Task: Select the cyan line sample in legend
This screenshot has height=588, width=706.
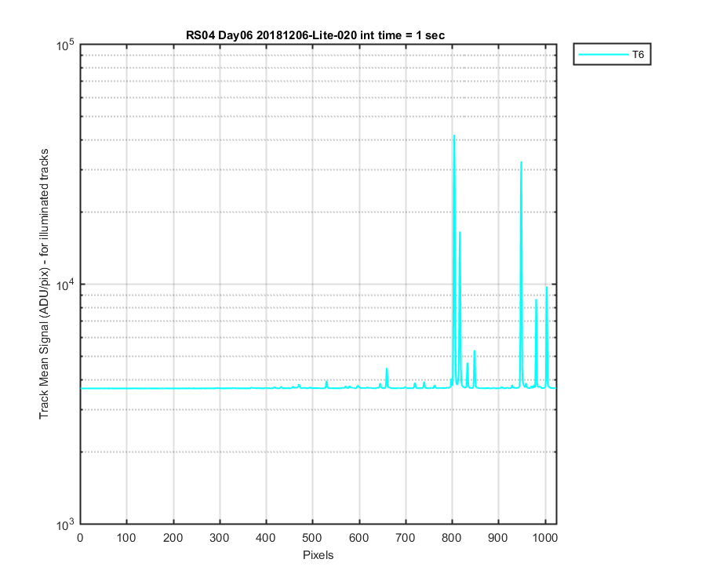Action: point(603,54)
